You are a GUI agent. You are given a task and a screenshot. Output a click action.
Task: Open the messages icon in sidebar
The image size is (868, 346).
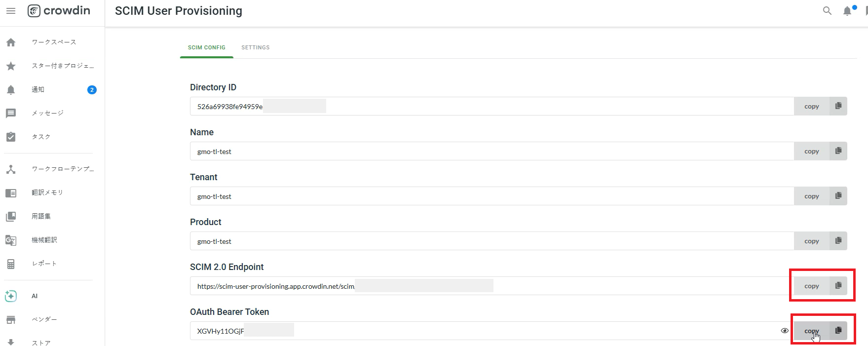pyautogui.click(x=11, y=114)
